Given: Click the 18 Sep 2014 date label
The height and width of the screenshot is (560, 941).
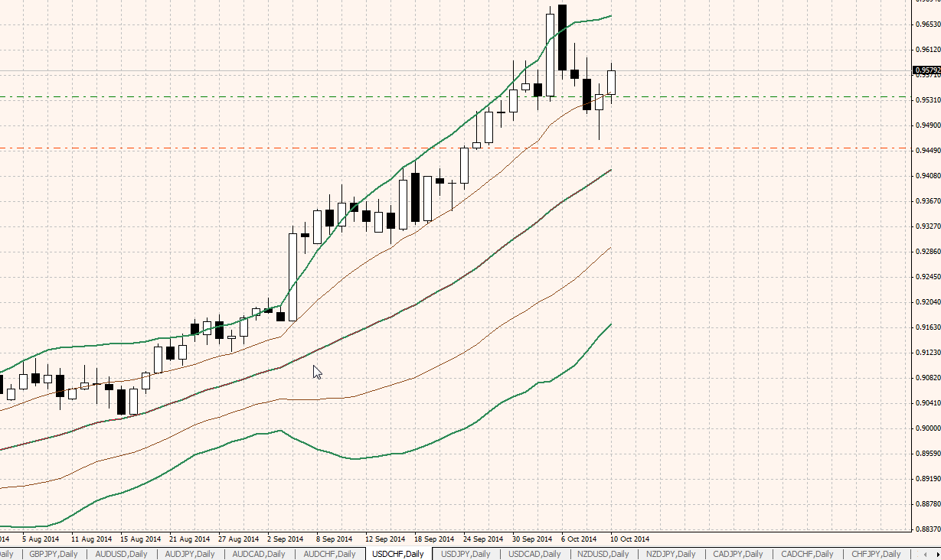Looking at the screenshot, I should coord(434,539).
